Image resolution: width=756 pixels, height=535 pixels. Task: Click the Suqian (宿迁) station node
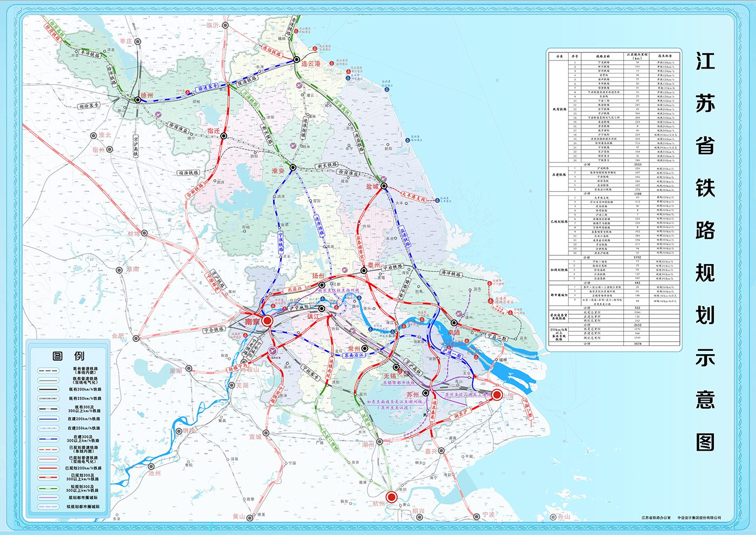tap(223, 136)
